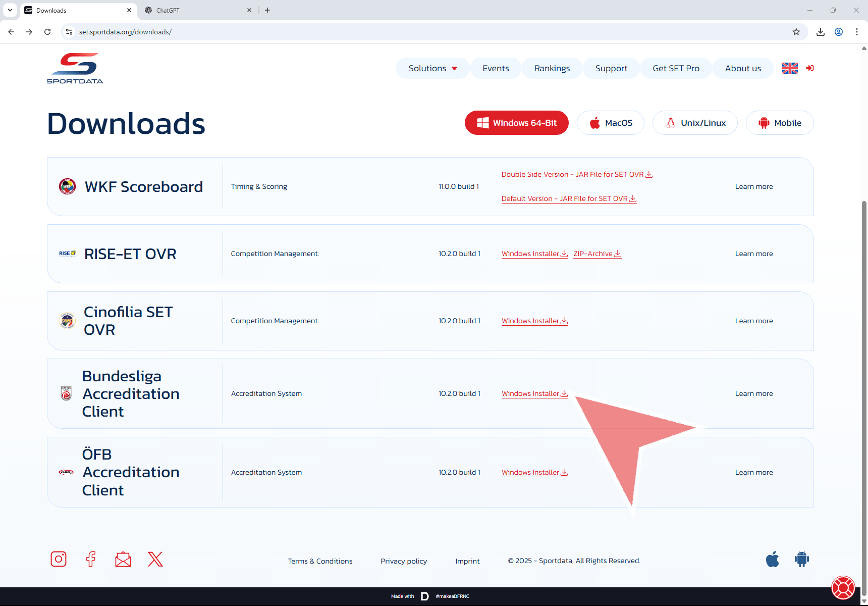Go back in browser history
Screen dimensions: 868x606
coord(11,32)
